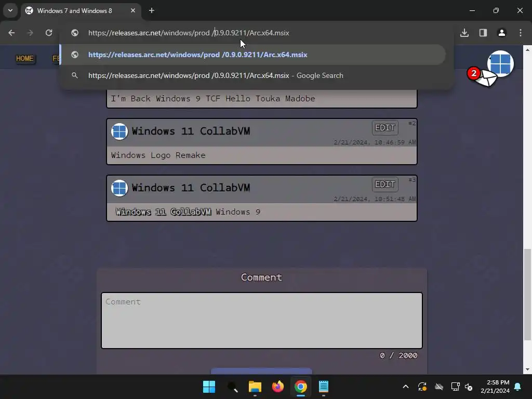
Task: Open the notification bell icon
Action: pos(518,387)
